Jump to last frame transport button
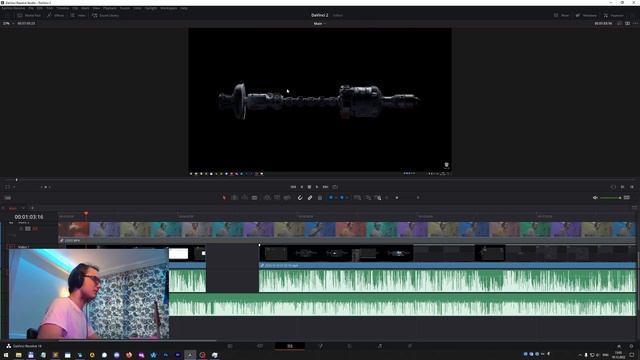 click(x=325, y=187)
